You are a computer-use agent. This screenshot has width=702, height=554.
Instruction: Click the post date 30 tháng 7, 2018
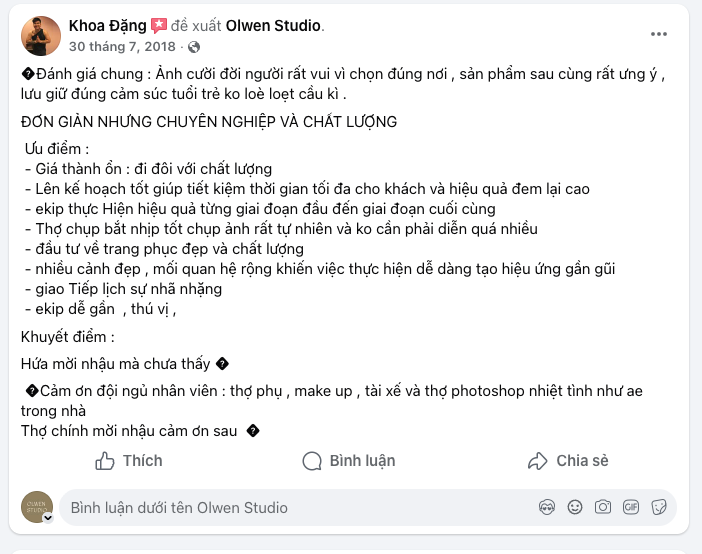pos(122,47)
